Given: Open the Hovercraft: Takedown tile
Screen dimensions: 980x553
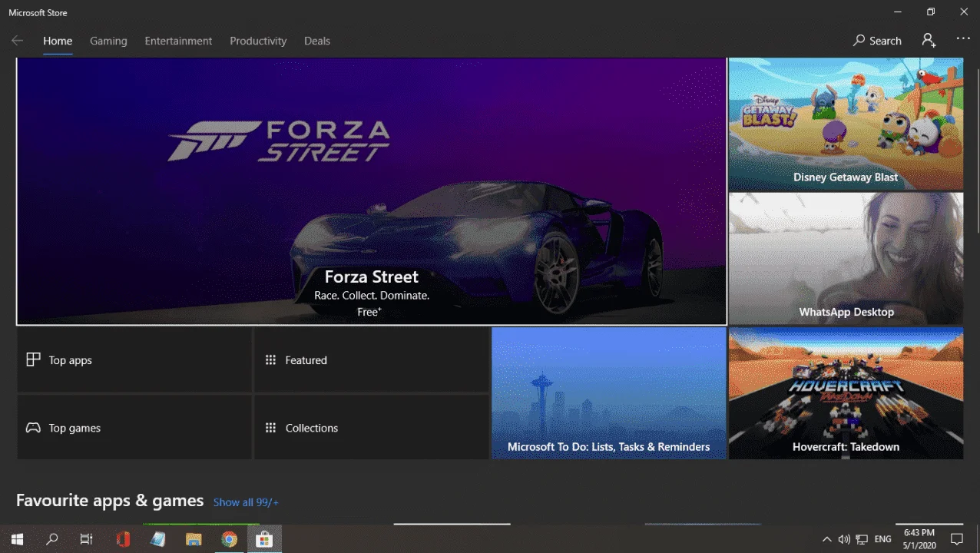Looking at the screenshot, I should coord(846,393).
